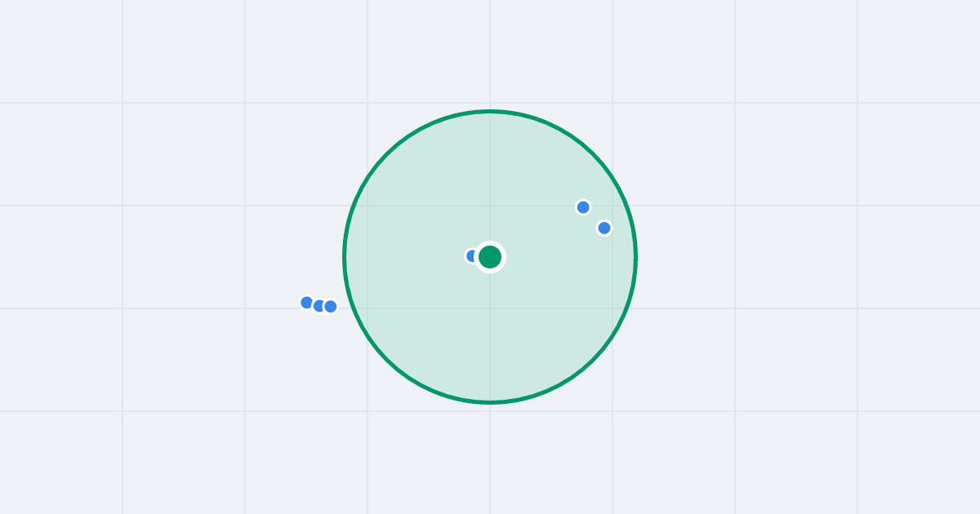Click empty map left of the three-dot cluster
Image resolution: width=980 pixels, height=514 pixels.
tap(204, 303)
